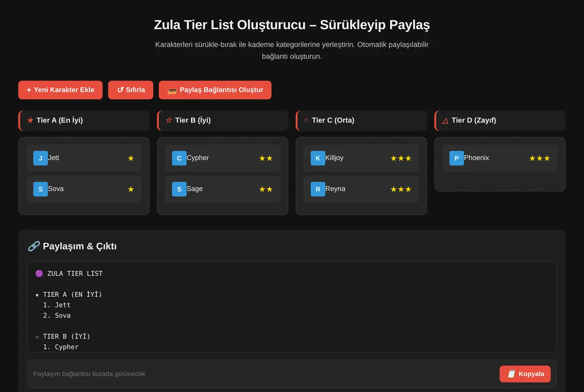Click the two-star rating on Cypher's card
This screenshot has width=584, height=392.
(x=266, y=158)
